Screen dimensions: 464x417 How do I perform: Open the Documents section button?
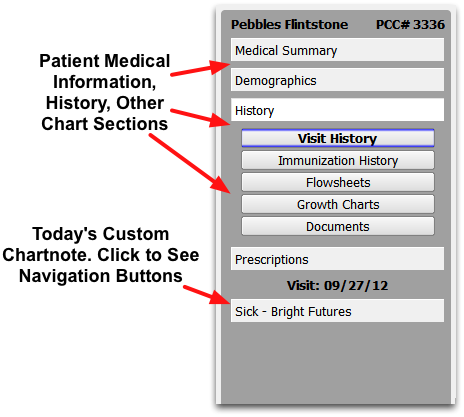point(338,227)
